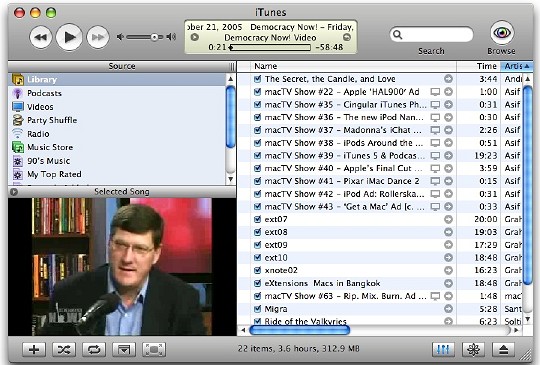Click the left arrow in the display
Viewport: 540px width, 365px height.
pyautogui.click(x=195, y=37)
